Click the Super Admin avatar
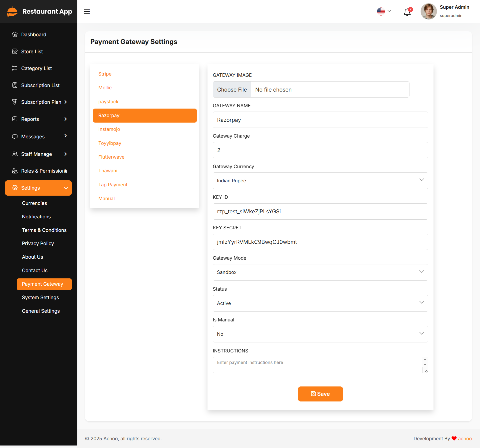Viewport: 480px width, 448px height. [428, 12]
